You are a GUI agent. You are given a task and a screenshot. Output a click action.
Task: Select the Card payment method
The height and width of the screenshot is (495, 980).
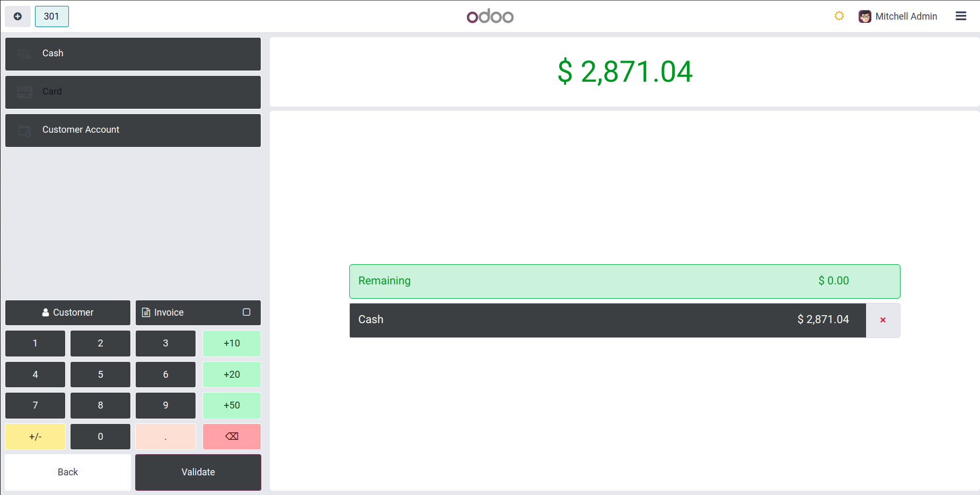tap(133, 92)
